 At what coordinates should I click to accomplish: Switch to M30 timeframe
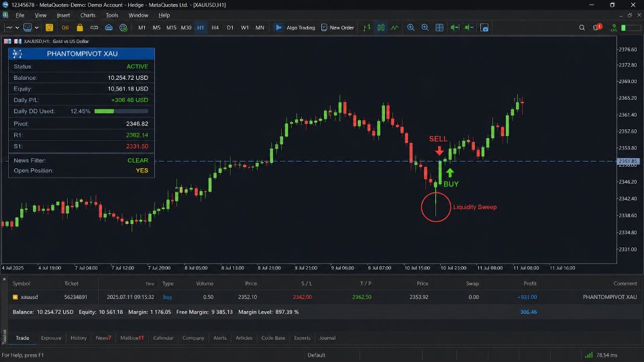point(186,27)
